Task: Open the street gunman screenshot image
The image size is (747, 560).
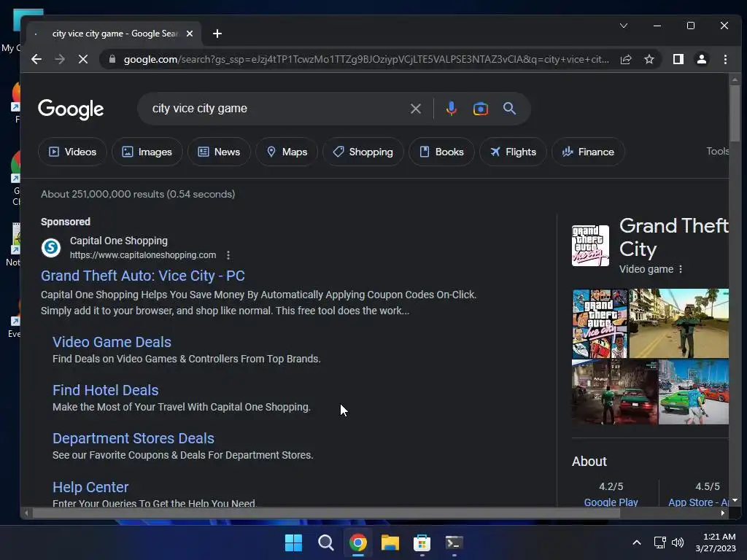Action: point(679,323)
